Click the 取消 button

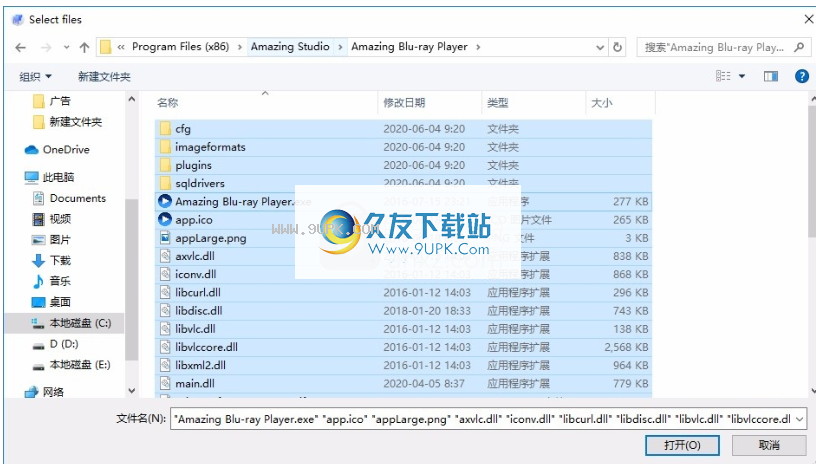[x=769, y=445]
